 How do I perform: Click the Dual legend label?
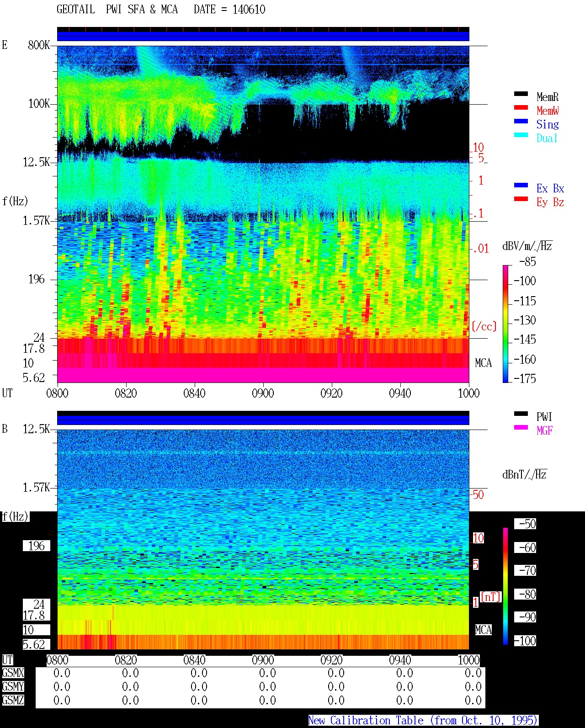tap(547, 138)
